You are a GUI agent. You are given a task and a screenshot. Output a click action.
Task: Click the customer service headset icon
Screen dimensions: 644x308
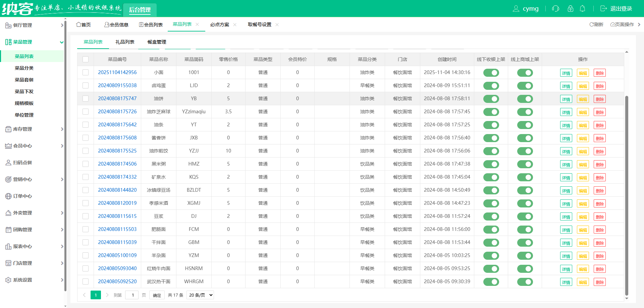555,9
